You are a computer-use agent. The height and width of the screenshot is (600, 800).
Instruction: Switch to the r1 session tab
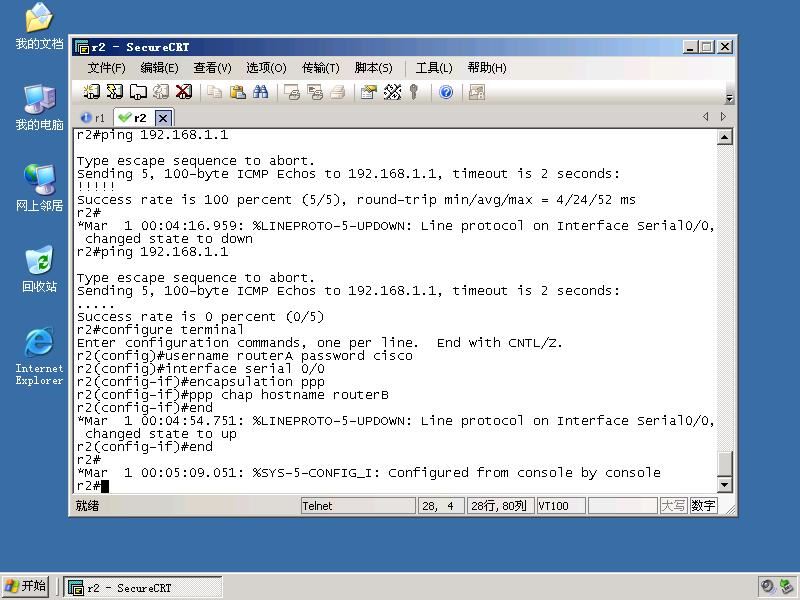point(93,118)
